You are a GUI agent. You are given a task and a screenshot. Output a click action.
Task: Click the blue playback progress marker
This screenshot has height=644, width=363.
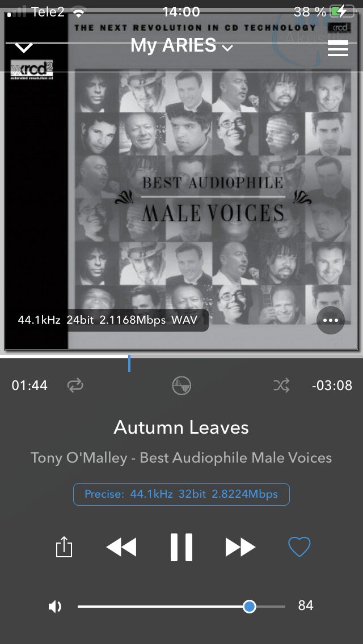(x=129, y=363)
